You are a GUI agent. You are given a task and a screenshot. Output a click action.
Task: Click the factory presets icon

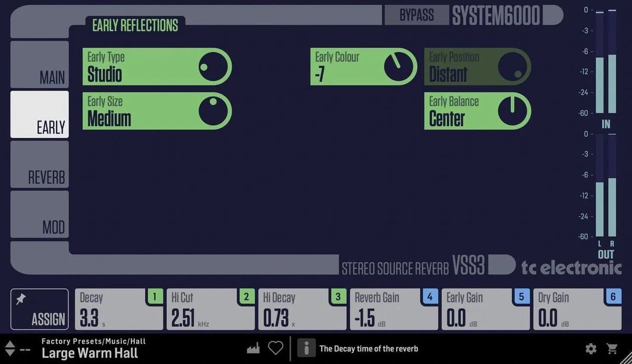pos(253,348)
